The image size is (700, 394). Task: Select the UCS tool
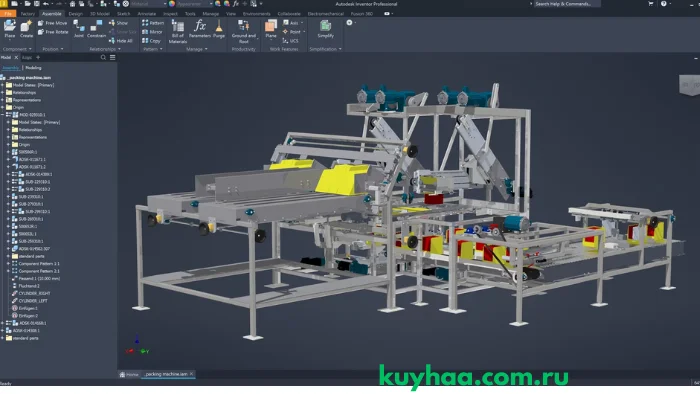(x=291, y=41)
